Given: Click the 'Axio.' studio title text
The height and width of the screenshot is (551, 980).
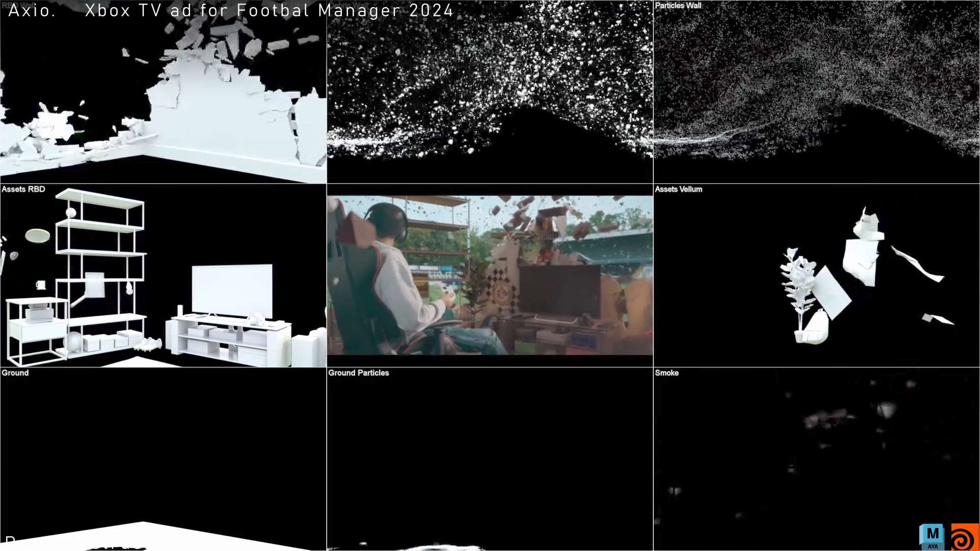Looking at the screenshot, I should 32,11.
